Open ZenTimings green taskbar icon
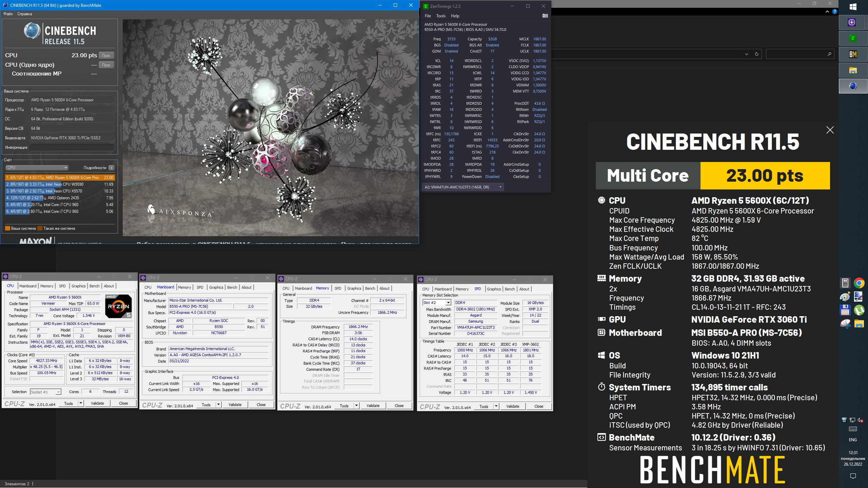 click(853, 38)
